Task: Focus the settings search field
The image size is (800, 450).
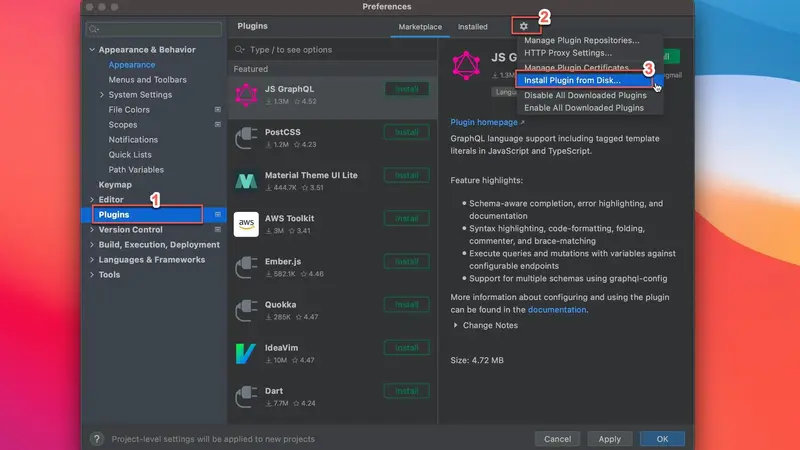Action: click(x=154, y=29)
